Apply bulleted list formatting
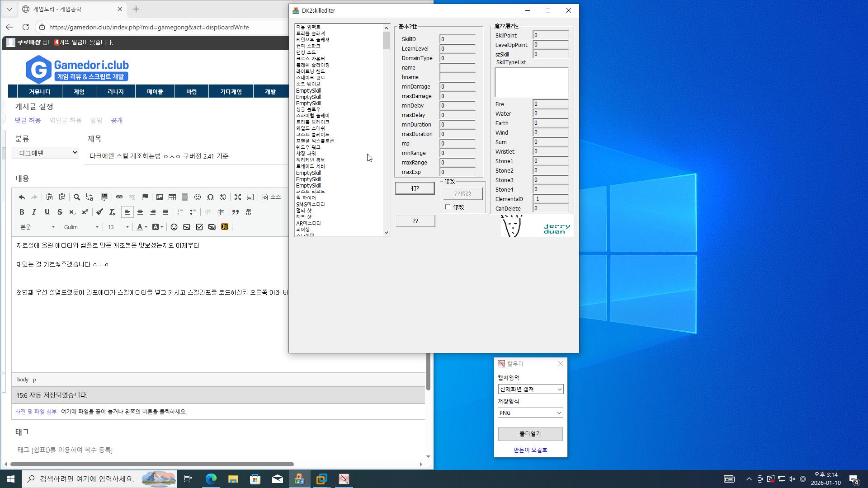Viewport: 868px width, 488px height. [x=193, y=212]
